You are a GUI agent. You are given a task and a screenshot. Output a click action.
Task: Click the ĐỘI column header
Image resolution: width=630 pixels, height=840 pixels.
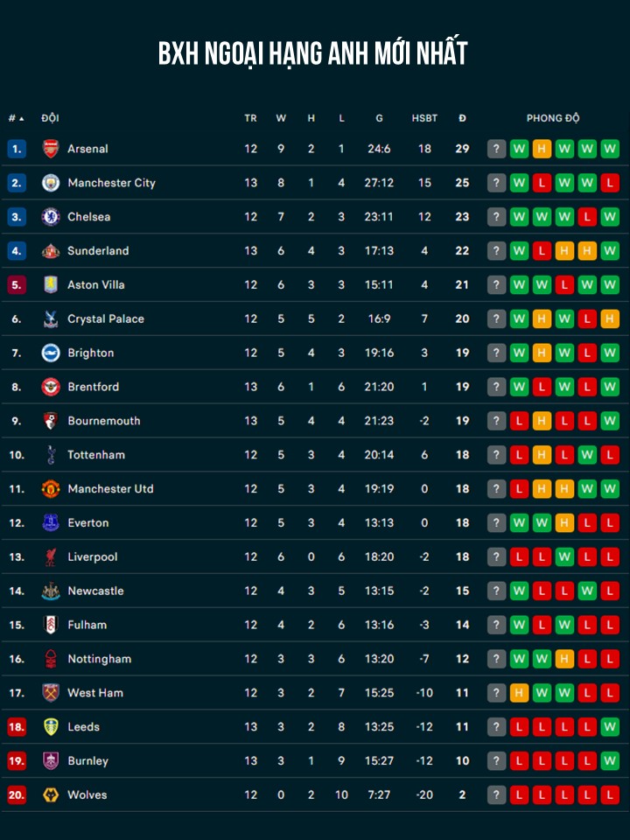[50, 118]
